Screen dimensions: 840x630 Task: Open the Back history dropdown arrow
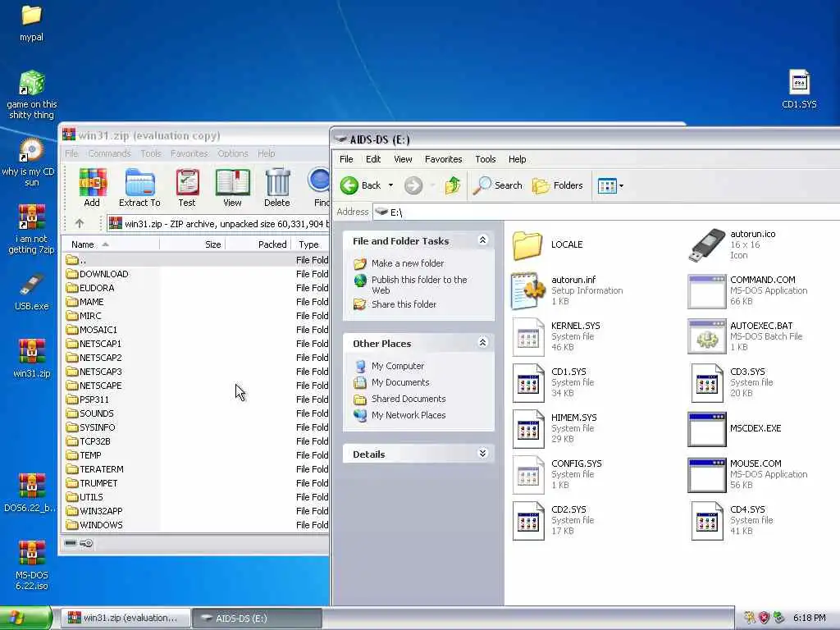(x=390, y=185)
